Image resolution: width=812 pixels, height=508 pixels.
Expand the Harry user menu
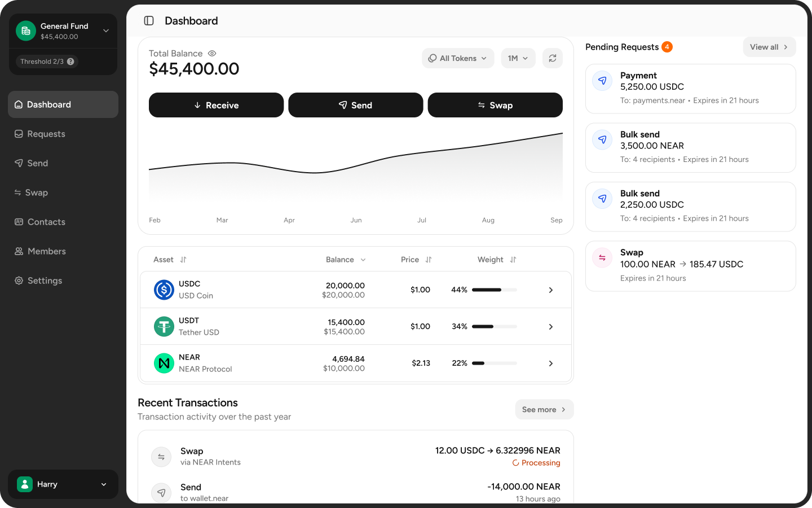coord(63,484)
